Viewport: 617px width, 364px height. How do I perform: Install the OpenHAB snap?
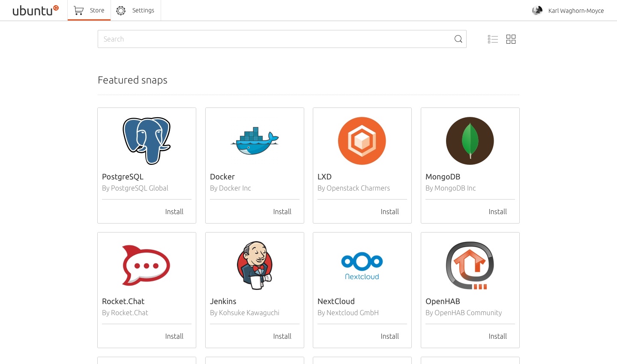pyautogui.click(x=498, y=336)
